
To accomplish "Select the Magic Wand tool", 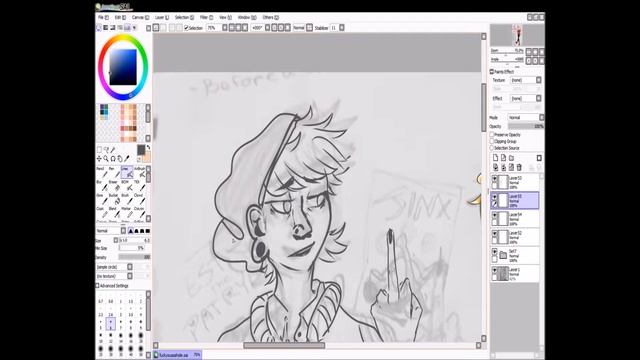I will [x=113, y=150].
